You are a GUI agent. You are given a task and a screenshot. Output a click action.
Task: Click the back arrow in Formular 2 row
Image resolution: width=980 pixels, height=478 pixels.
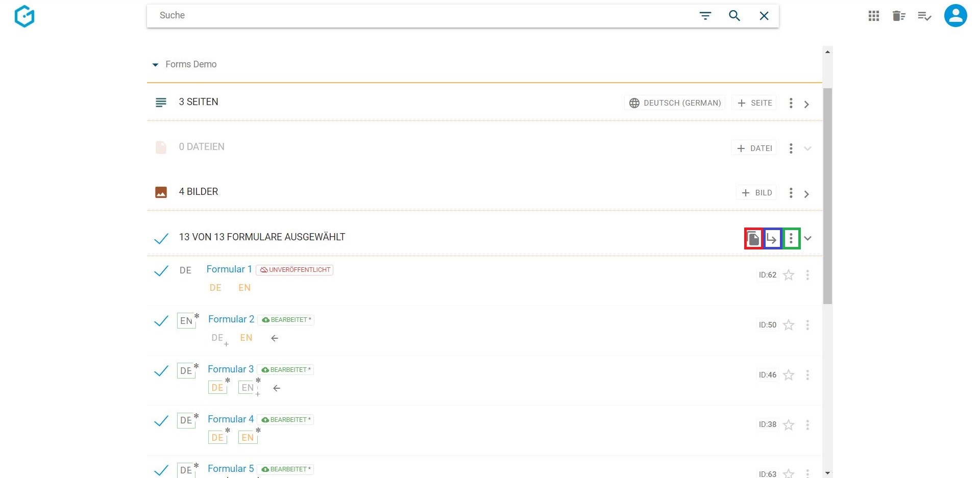(275, 338)
